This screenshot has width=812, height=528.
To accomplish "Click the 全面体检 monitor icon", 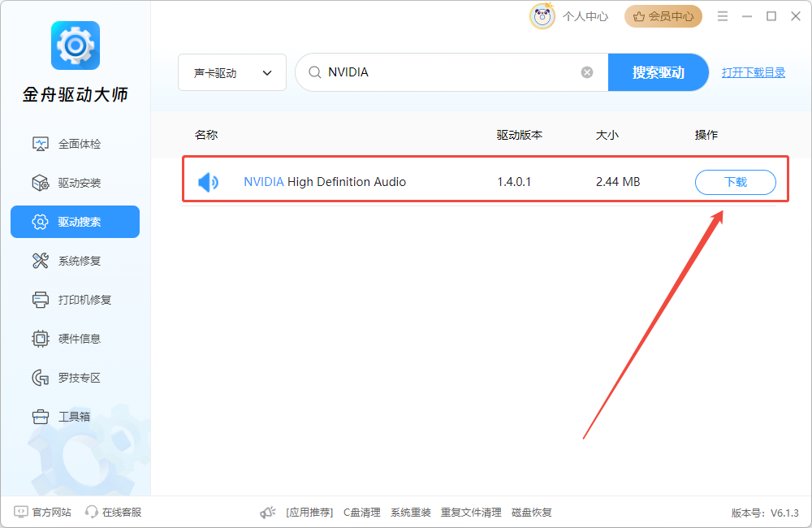I will point(41,144).
